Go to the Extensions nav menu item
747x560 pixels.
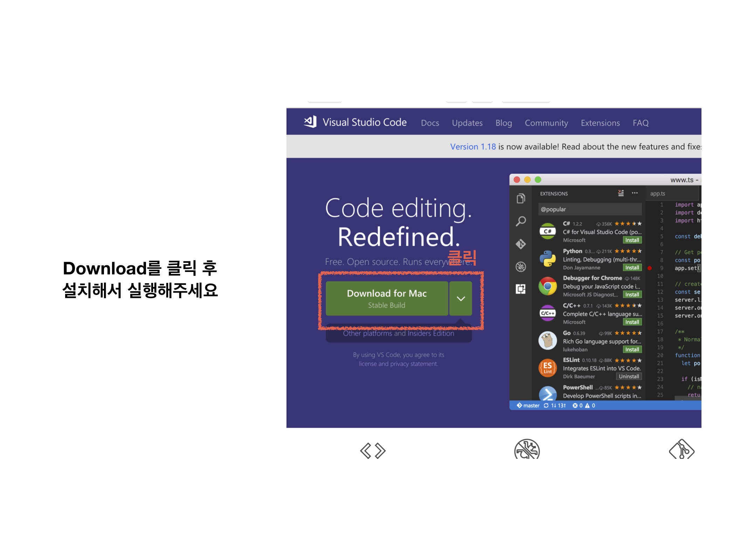pos(600,123)
